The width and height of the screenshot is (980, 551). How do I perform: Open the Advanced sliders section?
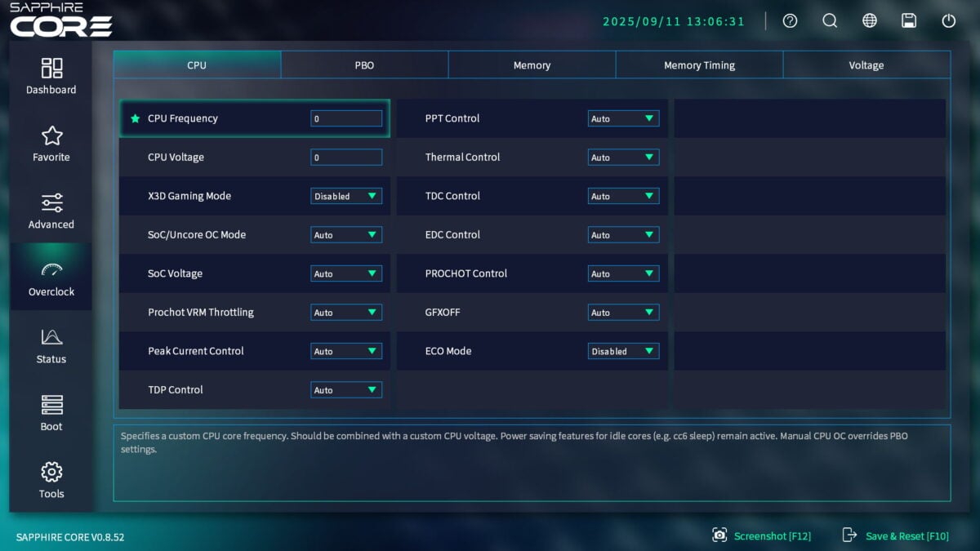(51, 211)
